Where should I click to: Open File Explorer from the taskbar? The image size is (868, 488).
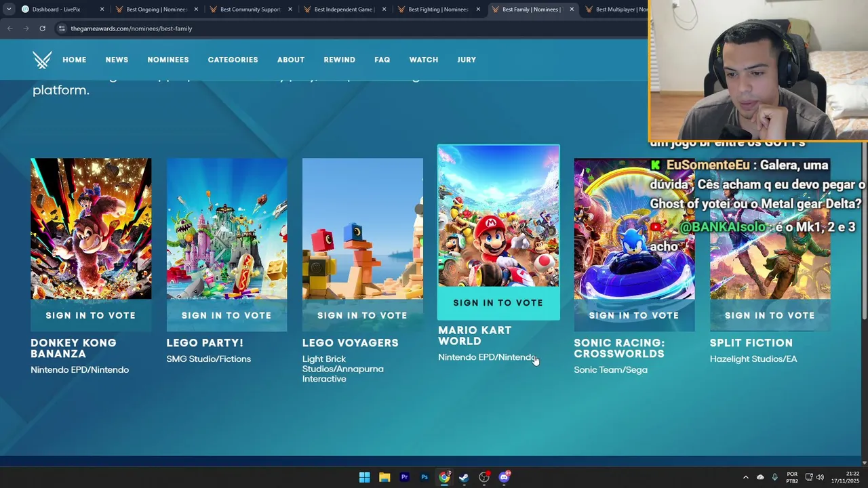click(384, 477)
